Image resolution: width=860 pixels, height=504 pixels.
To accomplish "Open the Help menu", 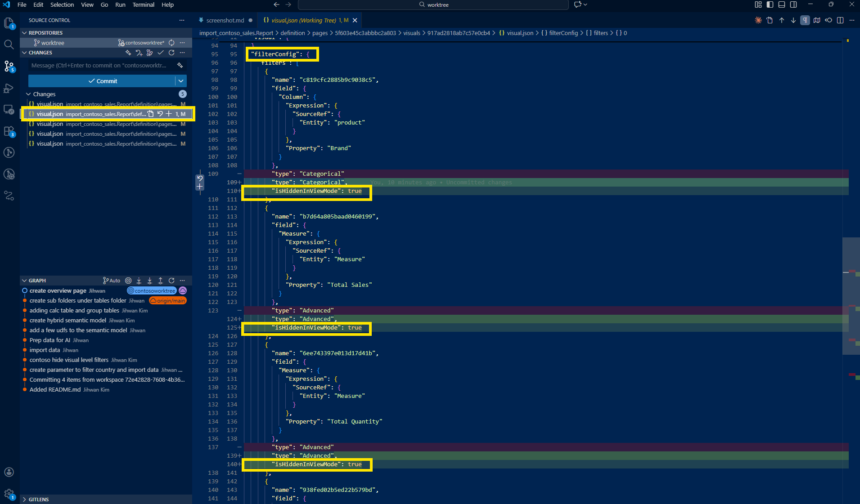I will click(x=167, y=4).
